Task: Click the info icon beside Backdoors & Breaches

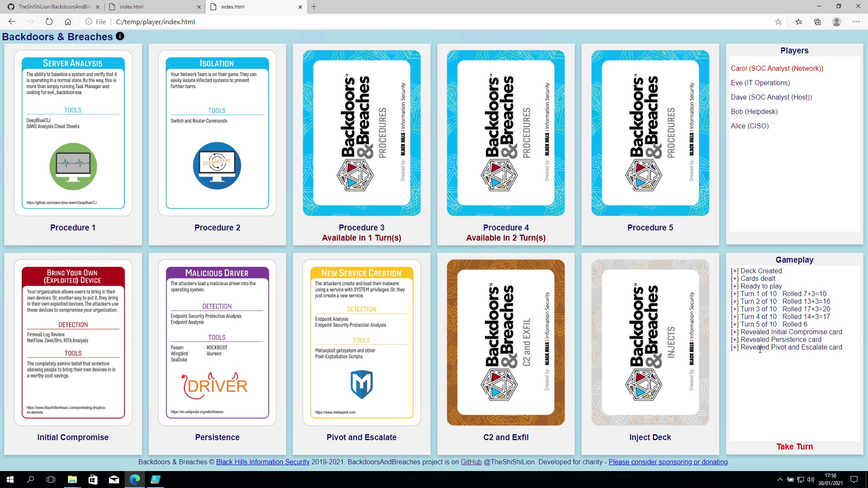Action: click(120, 36)
